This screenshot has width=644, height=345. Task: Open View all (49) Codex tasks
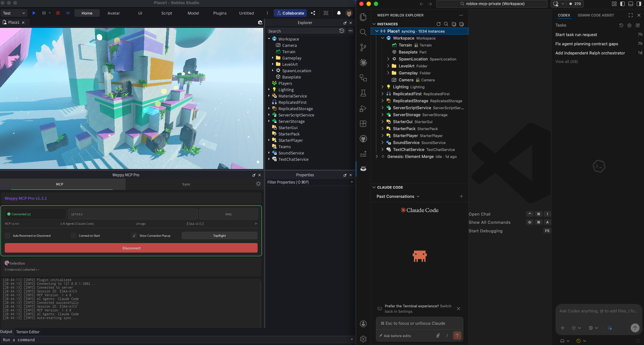tap(566, 61)
